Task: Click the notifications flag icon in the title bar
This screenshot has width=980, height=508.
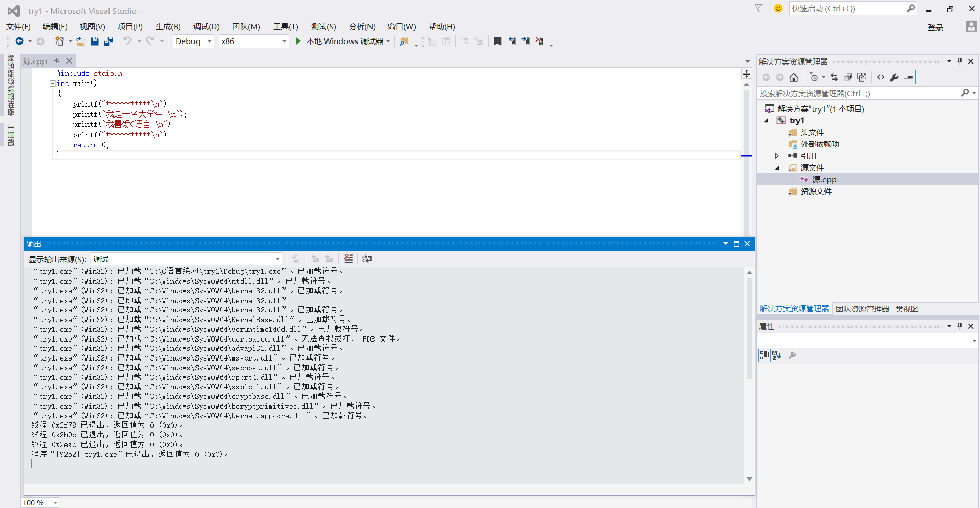Action: [x=758, y=8]
